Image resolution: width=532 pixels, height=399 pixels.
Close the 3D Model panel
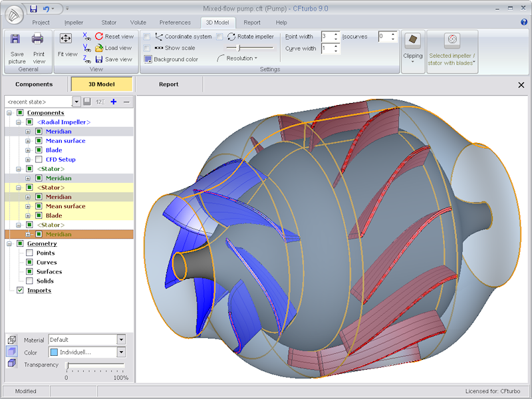[x=521, y=85]
